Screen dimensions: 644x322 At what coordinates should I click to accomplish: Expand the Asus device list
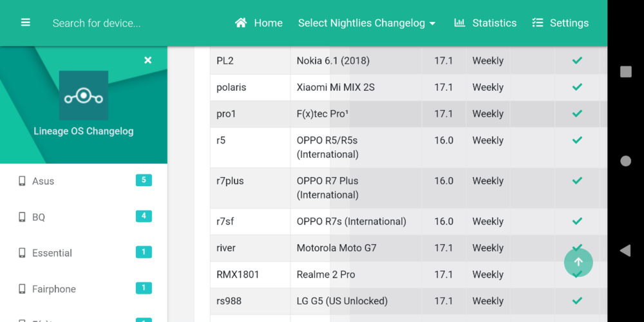(43, 181)
